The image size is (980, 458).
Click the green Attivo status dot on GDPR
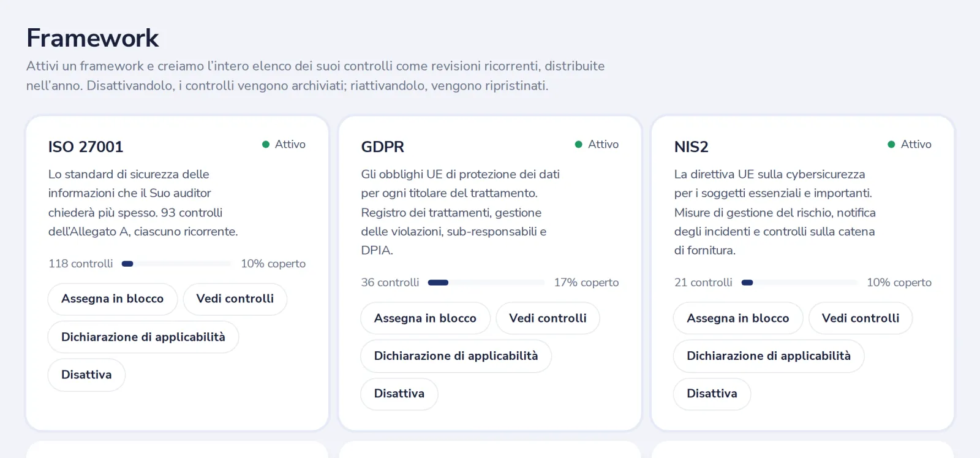coord(578,145)
